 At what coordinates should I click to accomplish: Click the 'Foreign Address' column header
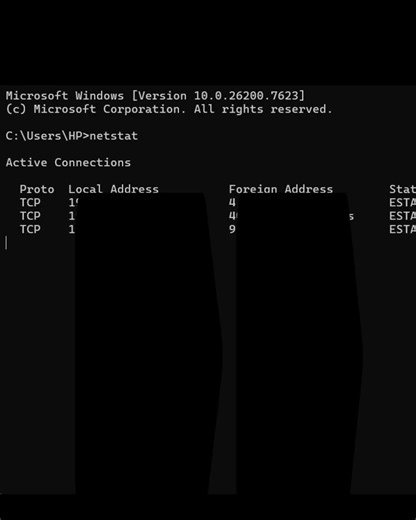point(281,189)
